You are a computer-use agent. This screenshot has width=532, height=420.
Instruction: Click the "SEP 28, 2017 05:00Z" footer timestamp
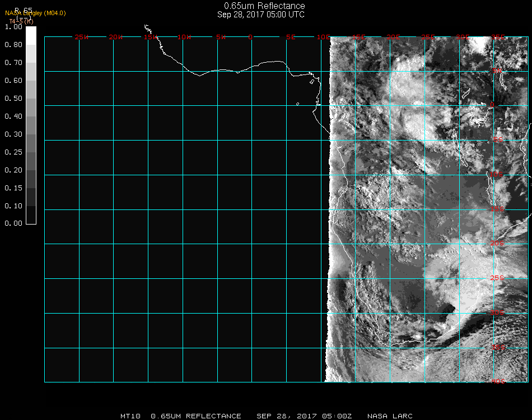[304, 416]
